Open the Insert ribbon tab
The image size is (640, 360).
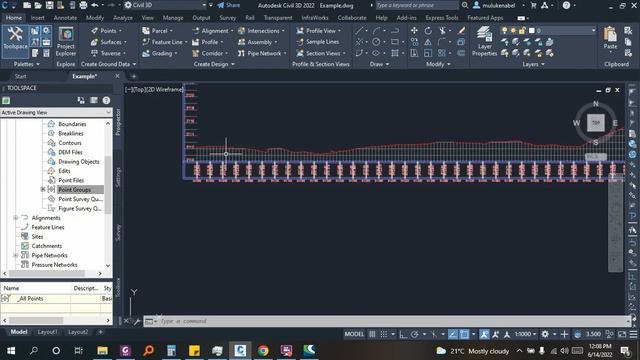pyautogui.click(x=38, y=18)
